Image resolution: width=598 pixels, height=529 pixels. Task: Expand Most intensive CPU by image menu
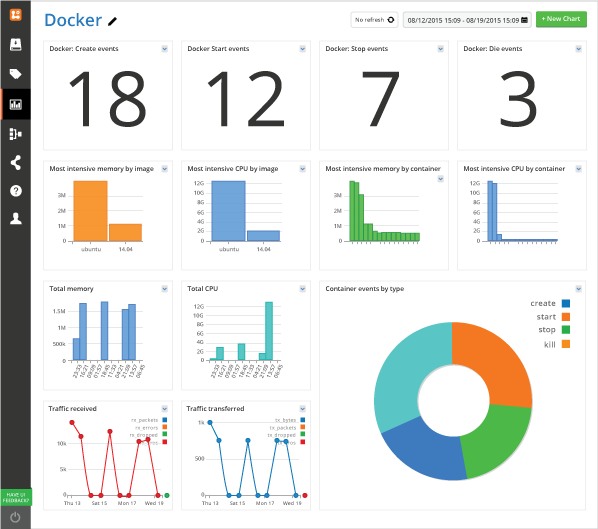point(302,169)
